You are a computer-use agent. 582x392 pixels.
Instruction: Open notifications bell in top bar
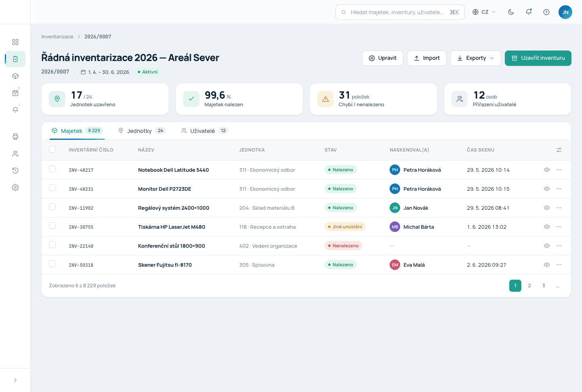click(x=529, y=12)
